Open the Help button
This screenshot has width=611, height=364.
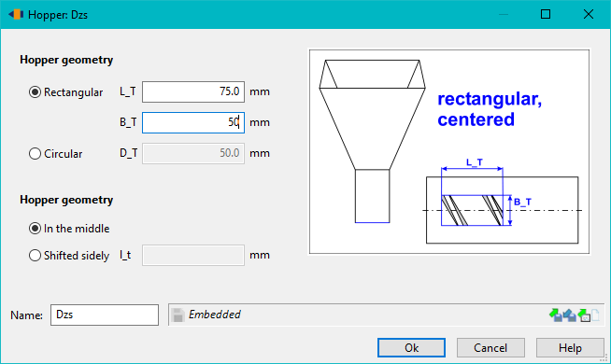tap(570, 347)
